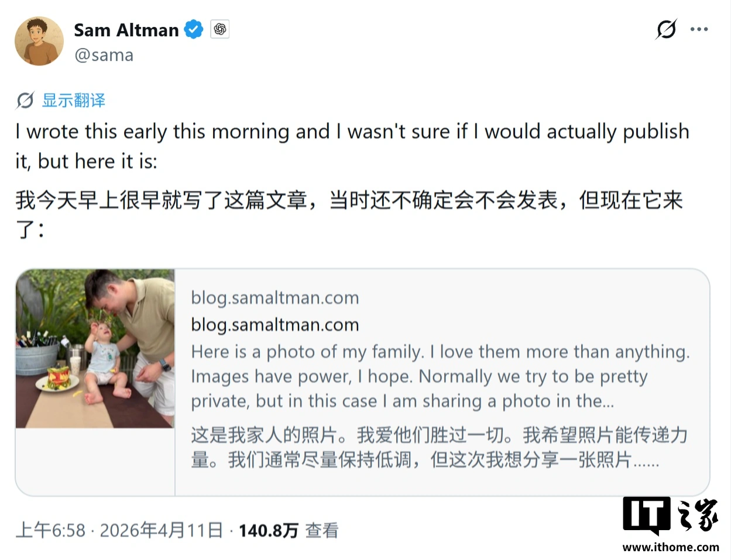Click the 上午6:58 timestamp
Screen dimensions: 731x560
tap(51, 531)
